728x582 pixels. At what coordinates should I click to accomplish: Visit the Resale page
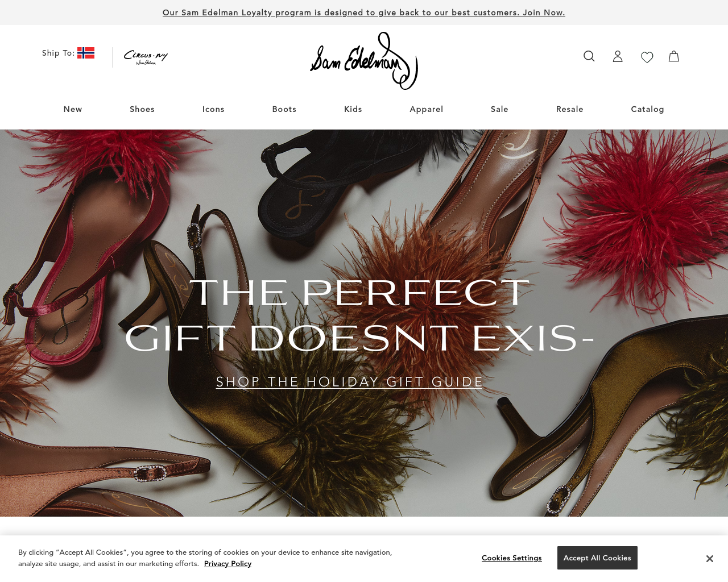(570, 109)
